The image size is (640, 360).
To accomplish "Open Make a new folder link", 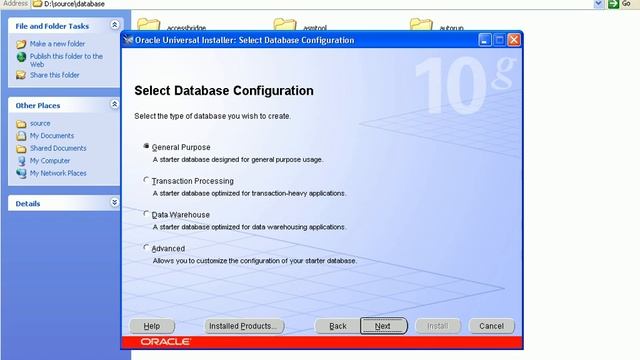I will (58, 44).
